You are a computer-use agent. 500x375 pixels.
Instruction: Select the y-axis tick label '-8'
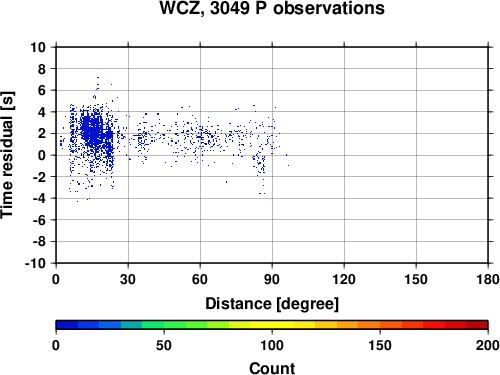click(x=39, y=242)
